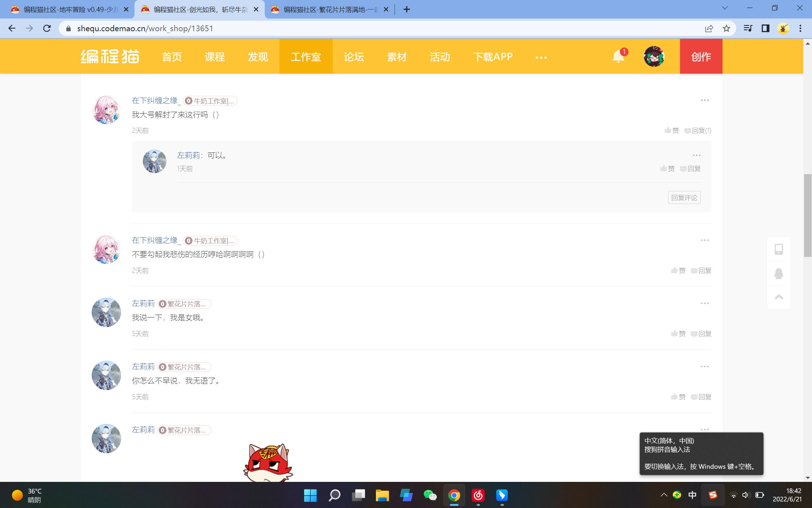
Task: Click the address bar URL
Action: click(145, 28)
